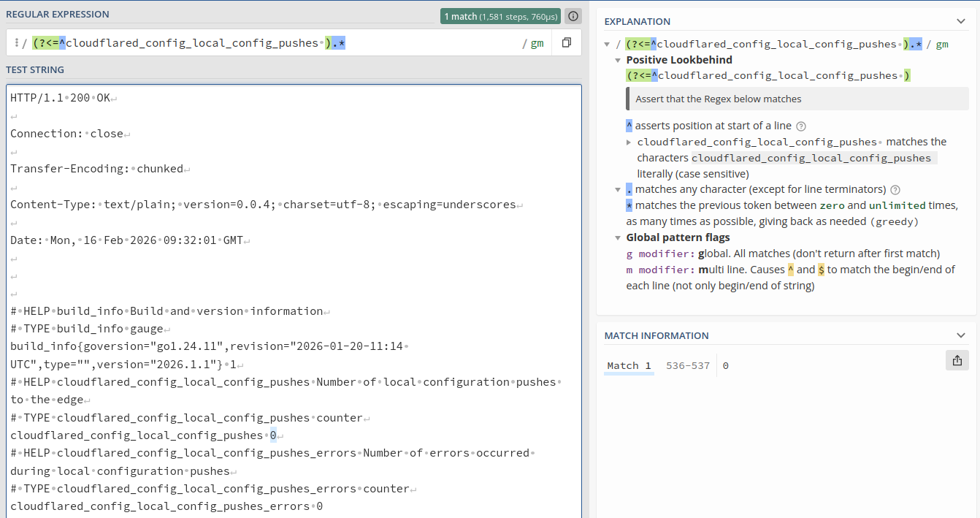Collapse the Global pattern flags node
Viewport: 980px width, 518px height.
point(618,237)
